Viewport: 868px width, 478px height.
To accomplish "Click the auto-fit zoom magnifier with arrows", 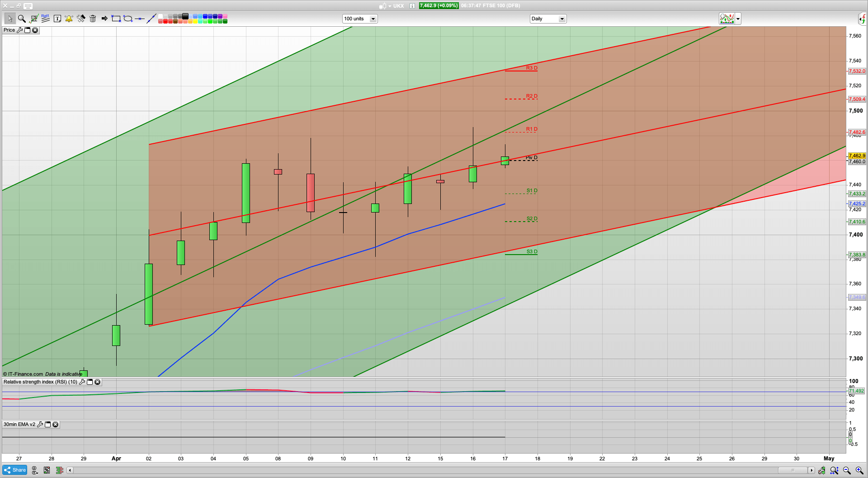I will (x=834, y=470).
